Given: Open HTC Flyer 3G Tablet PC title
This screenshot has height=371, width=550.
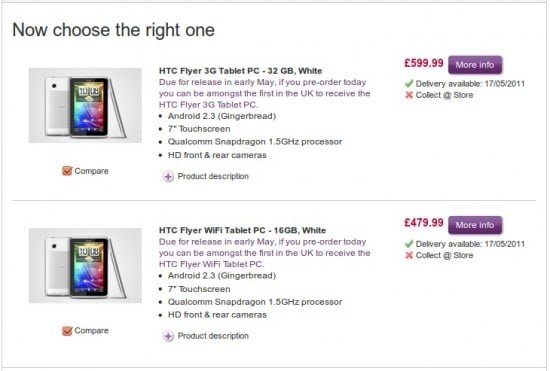Looking at the screenshot, I should [241, 71].
